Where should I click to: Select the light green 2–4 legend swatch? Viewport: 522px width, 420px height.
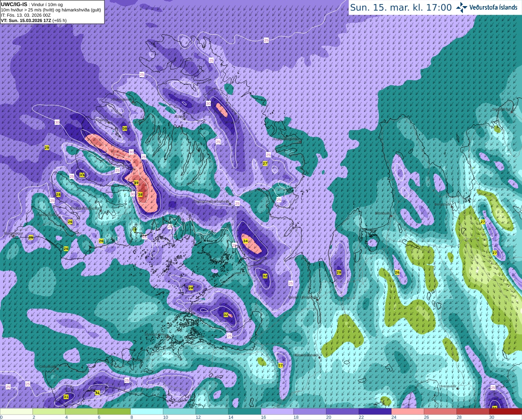tap(49, 411)
